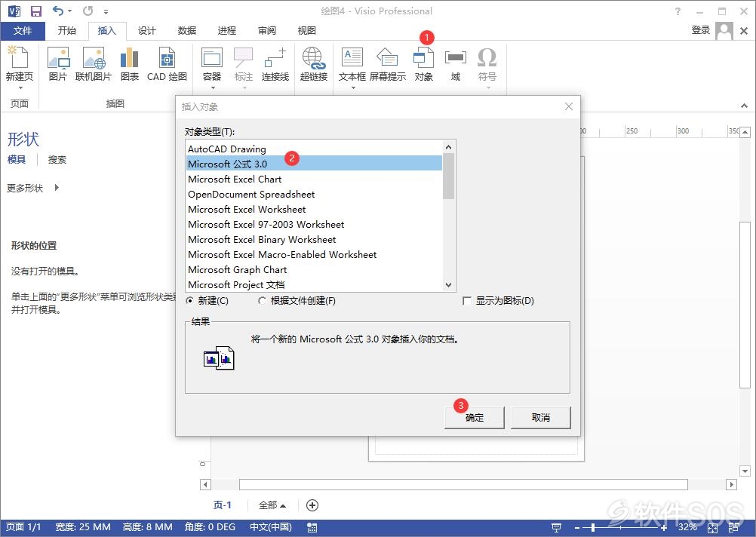Open the 进程 ribbon tab

coord(227,31)
